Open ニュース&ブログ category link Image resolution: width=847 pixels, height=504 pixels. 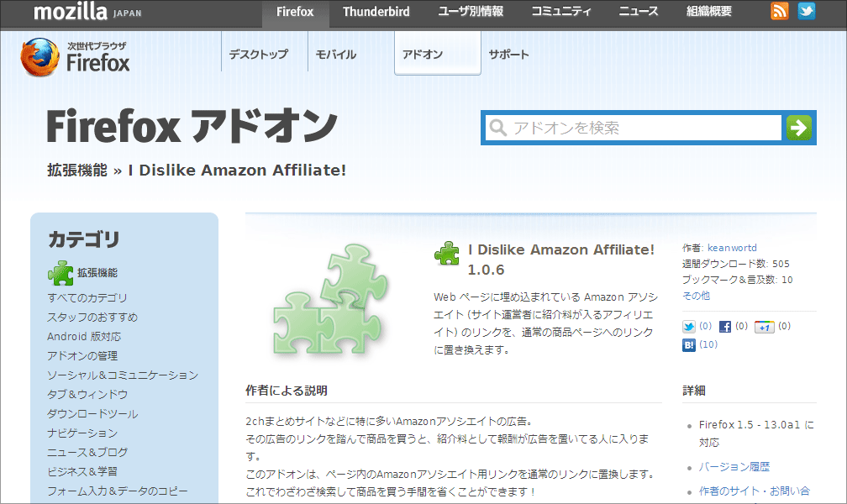(x=87, y=452)
